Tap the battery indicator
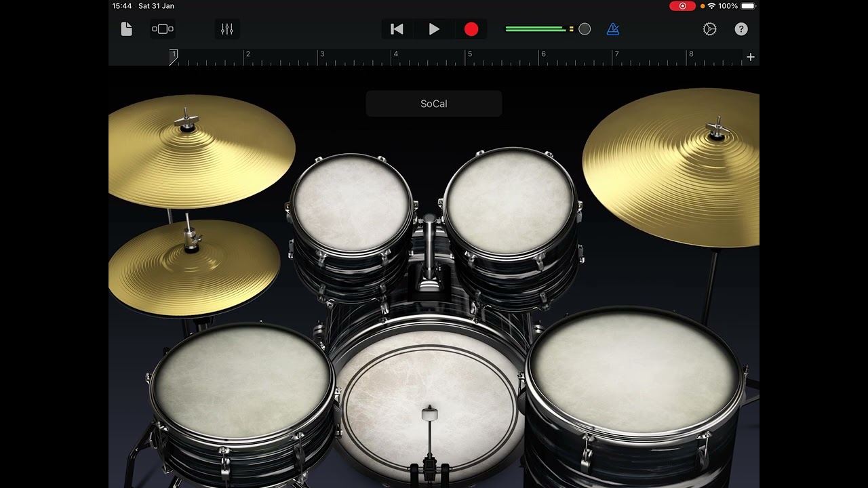The width and height of the screenshot is (868, 488). click(x=748, y=6)
